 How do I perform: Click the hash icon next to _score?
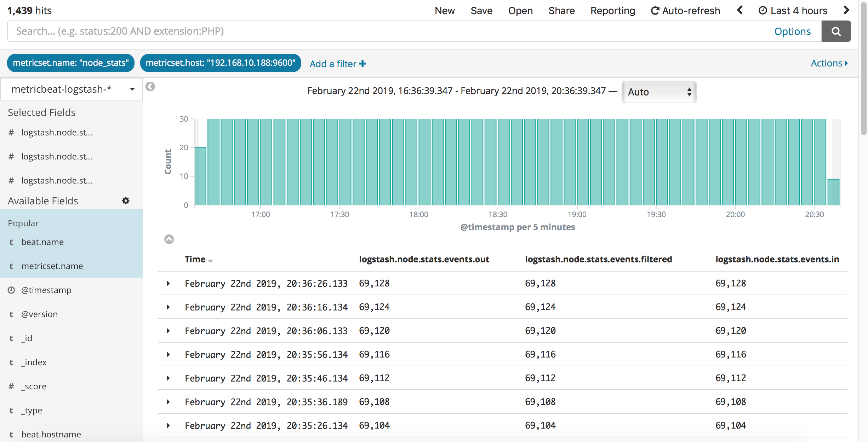pos(11,386)
